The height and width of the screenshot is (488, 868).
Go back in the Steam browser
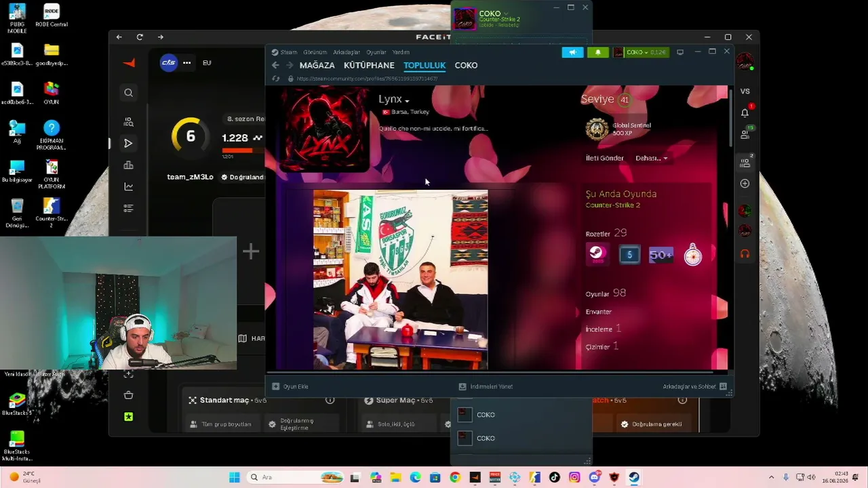click(275, 65)
